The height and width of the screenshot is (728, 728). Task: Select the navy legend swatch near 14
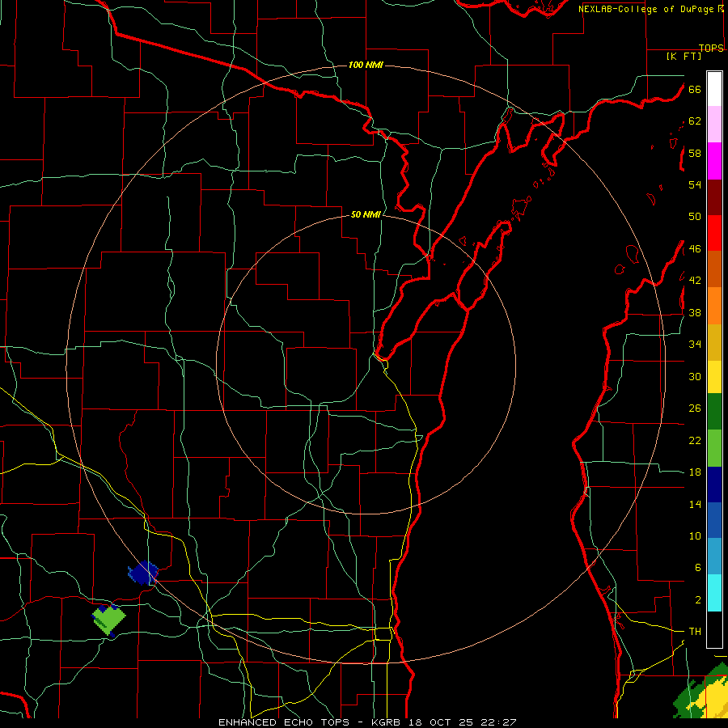click(x=714, y=485)
